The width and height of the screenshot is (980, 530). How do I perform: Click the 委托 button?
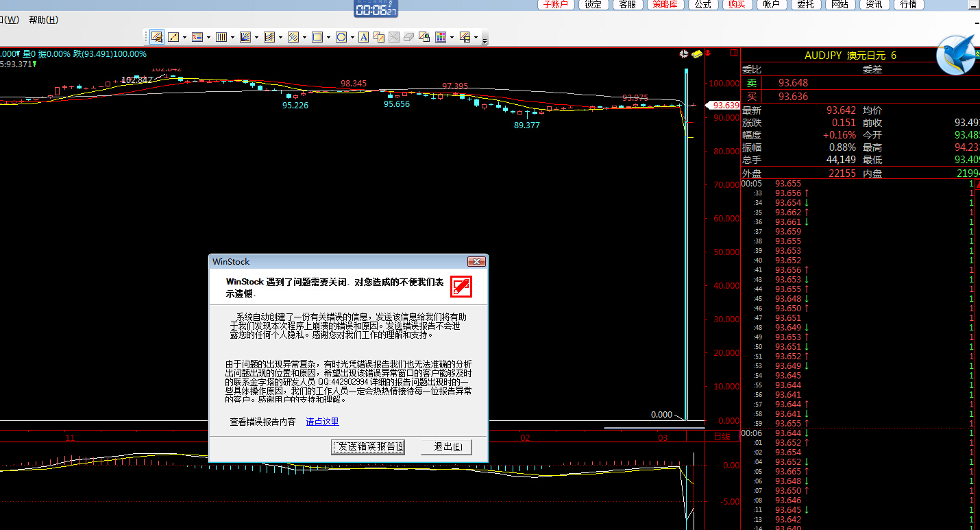806,4
